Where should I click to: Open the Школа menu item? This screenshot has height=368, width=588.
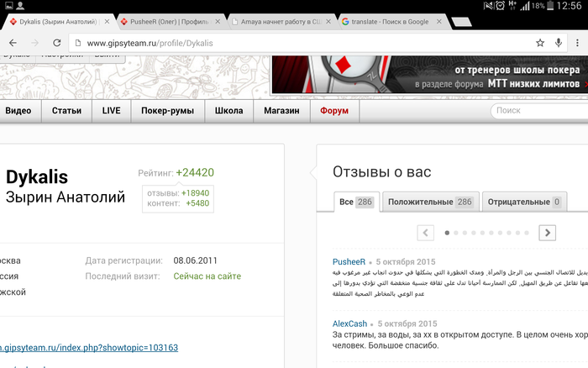229,111
